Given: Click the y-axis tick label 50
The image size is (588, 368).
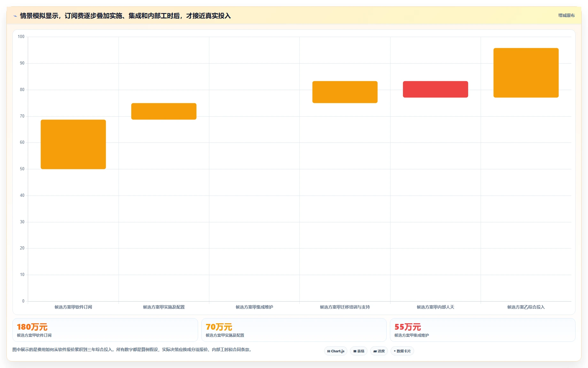Looking at the screenshot, I should click(x=22, y=169).
